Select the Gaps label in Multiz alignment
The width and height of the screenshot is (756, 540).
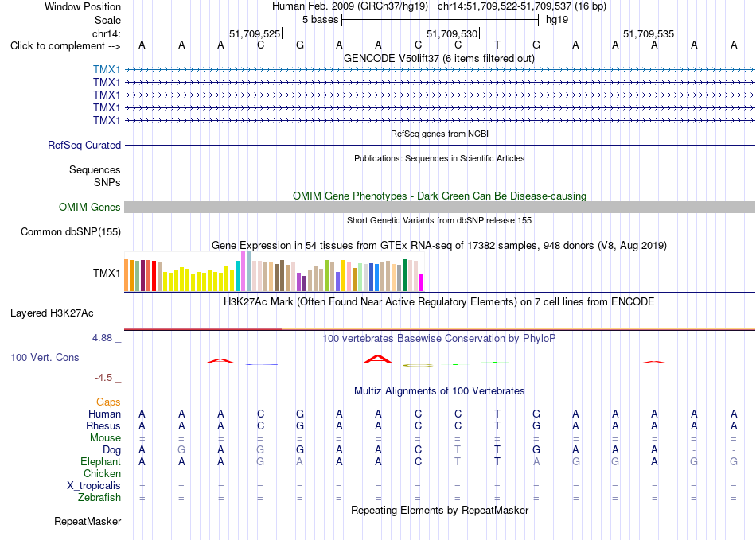108,402
